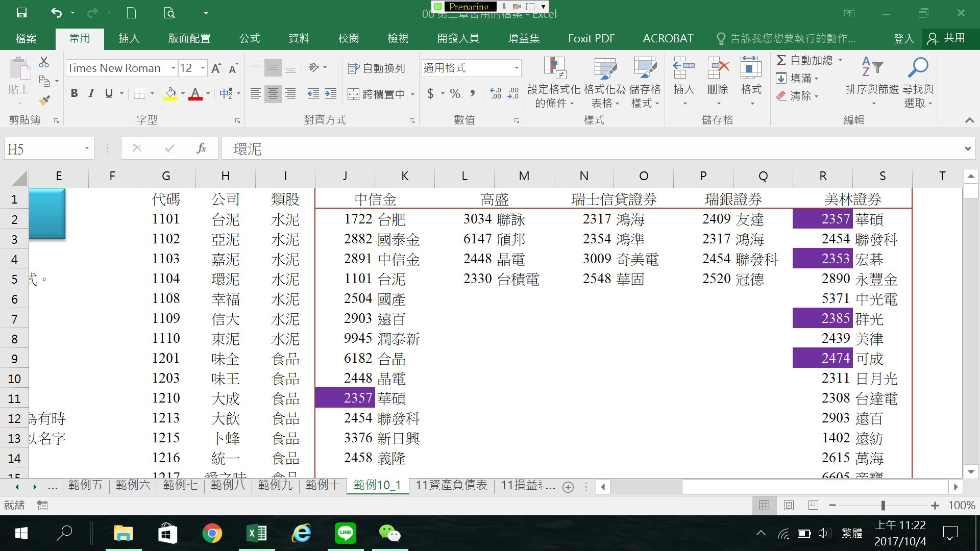Toggle align text left

coord(256,94)
